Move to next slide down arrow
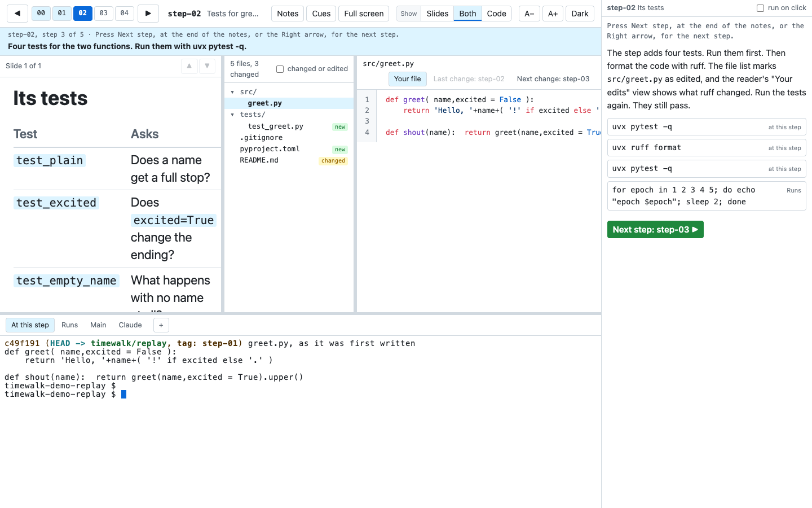Image resolution: width=812 pixels, height=508 pixels. coord(208,66)
